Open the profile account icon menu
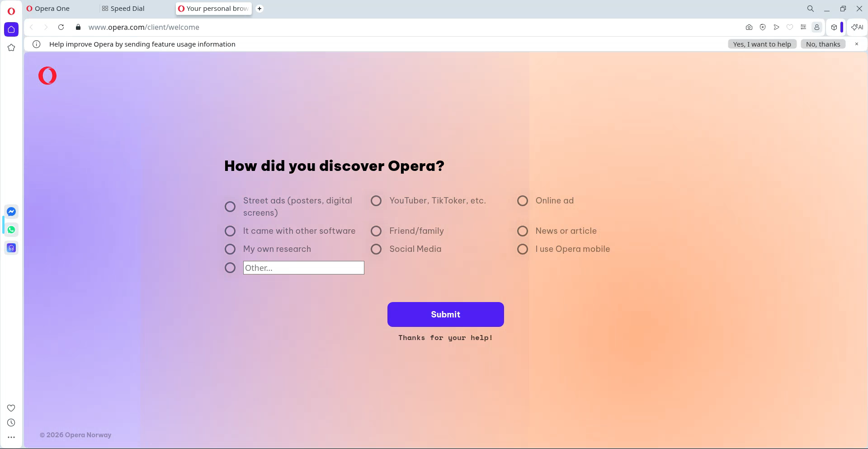 coord(817,27)
